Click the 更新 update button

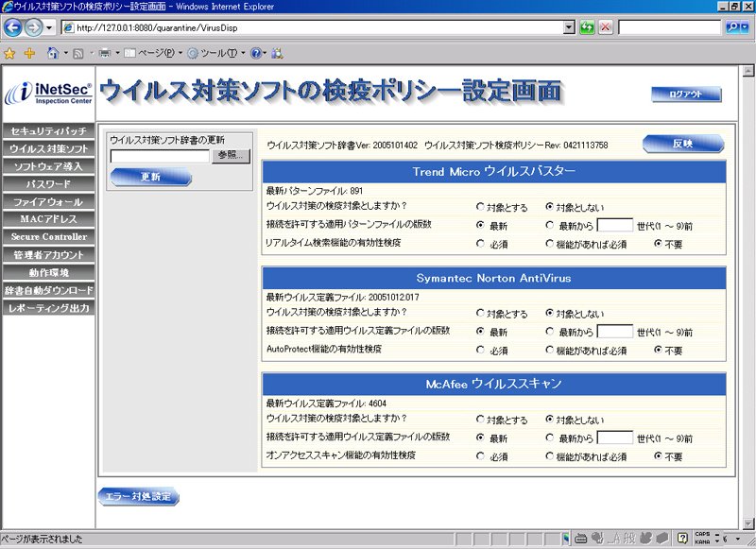(x=151, y=177)
